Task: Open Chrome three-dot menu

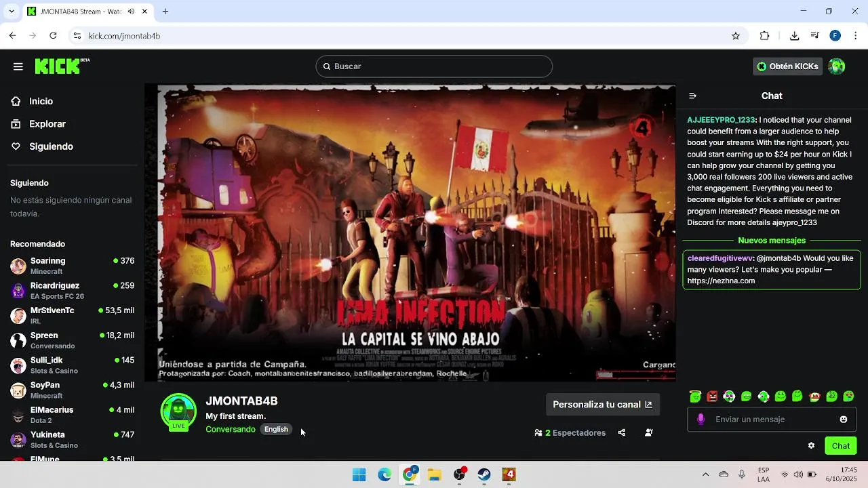Action: pyautogui.click(x=856, y=36)
